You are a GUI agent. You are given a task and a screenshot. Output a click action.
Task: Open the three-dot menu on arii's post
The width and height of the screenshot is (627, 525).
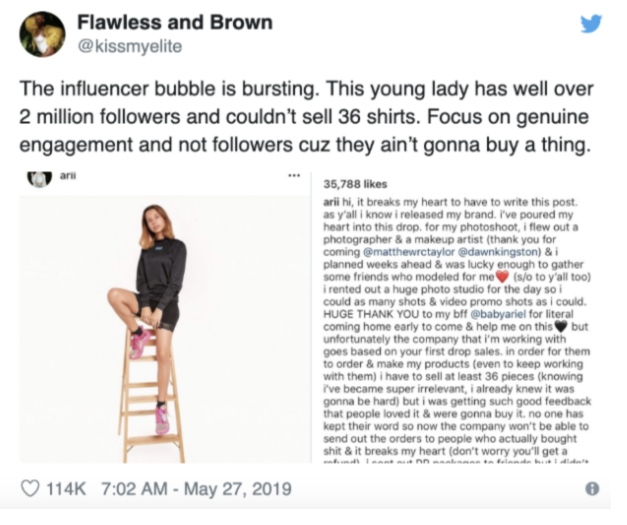[294, 177]
